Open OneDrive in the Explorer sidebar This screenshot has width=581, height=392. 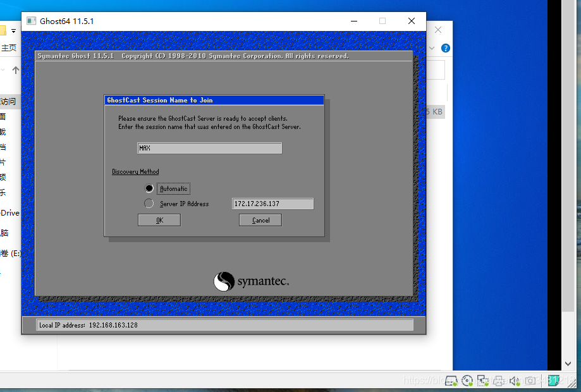click(10, 213)
